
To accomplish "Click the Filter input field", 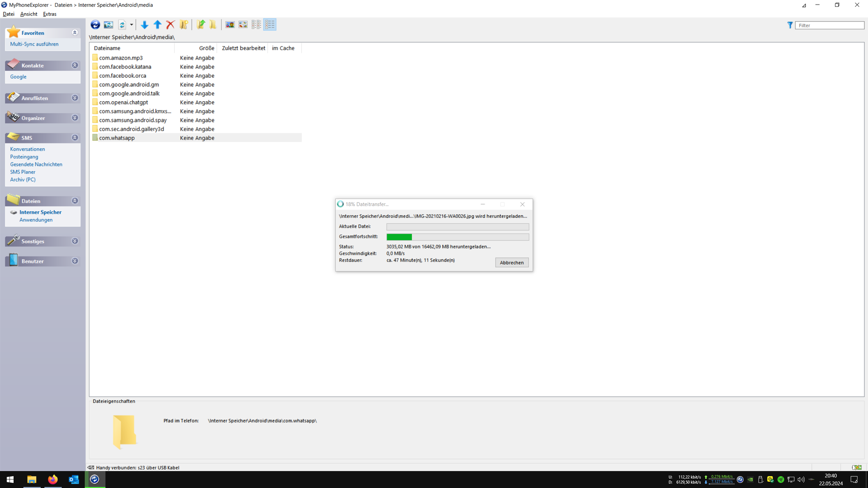I will point(829,25).
